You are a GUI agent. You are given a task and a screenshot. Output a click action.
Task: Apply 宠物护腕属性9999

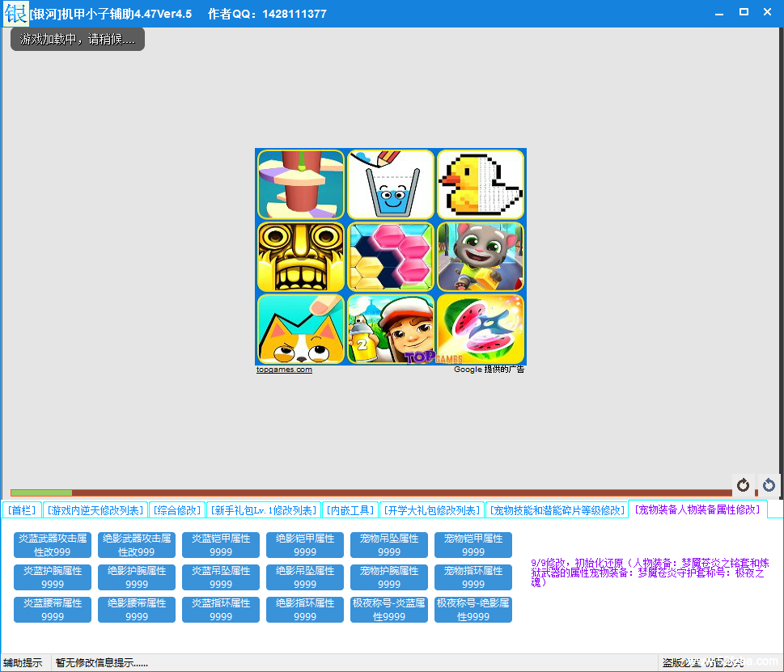tap(389, 577)
